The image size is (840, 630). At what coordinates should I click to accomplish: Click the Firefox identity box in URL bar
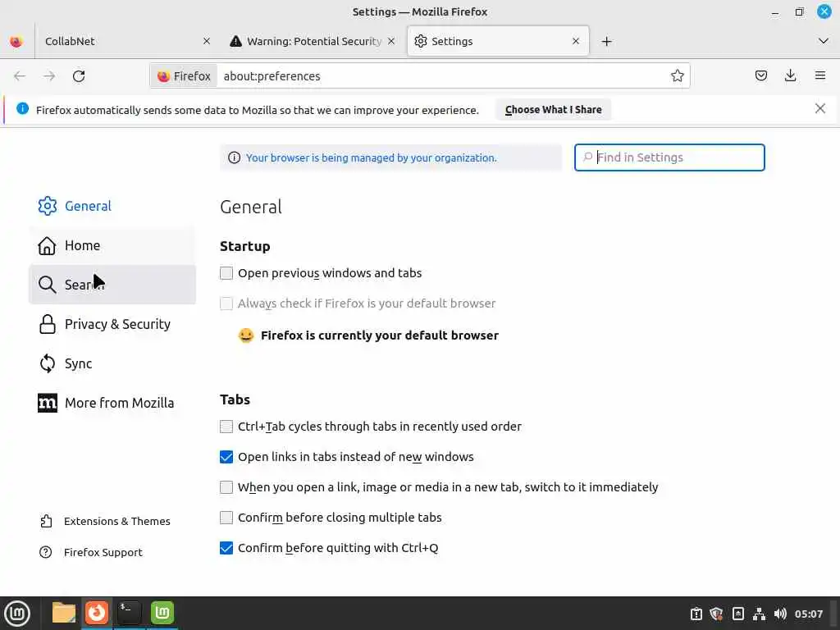click(x=184, y=76)
